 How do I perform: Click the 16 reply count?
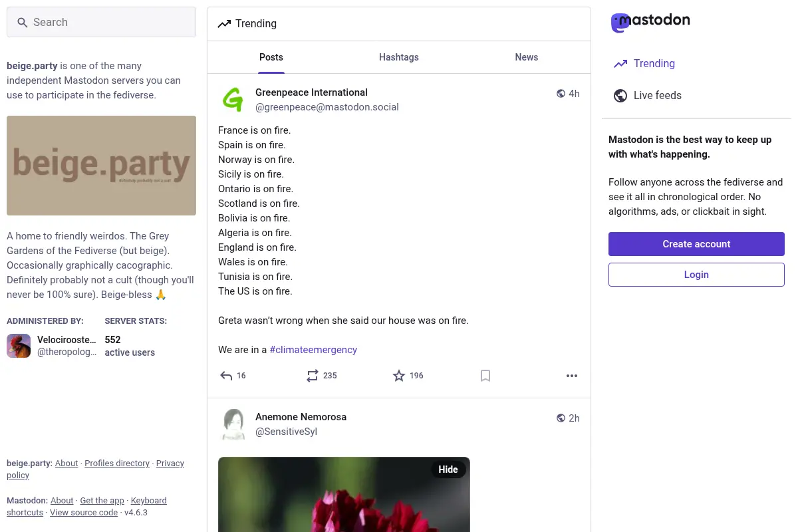(241, 376)
